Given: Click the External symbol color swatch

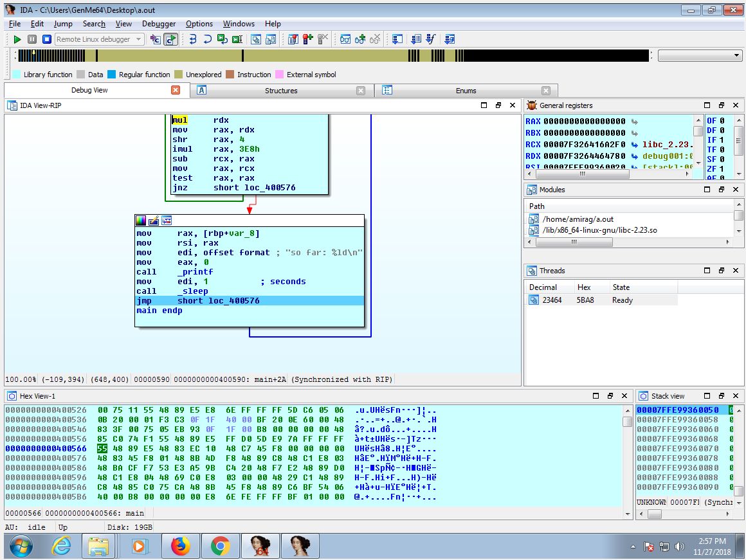Looking at the screenshot, I should 279,75.
